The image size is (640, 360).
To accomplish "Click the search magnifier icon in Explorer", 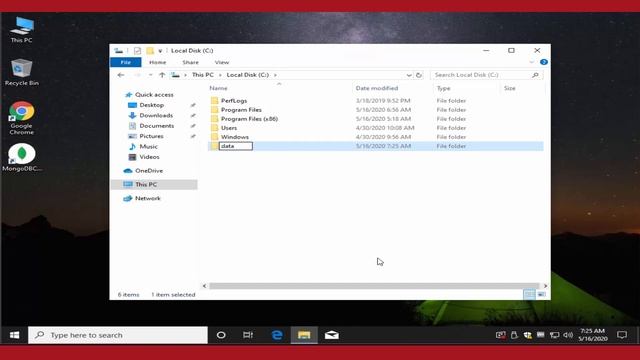I will pyautogui.click(x=535, y=75).
